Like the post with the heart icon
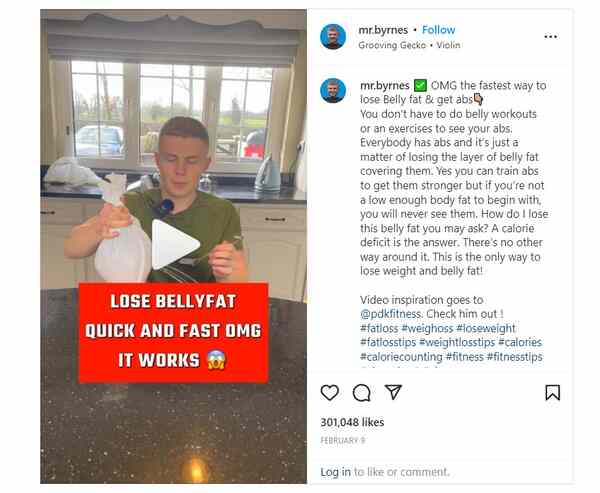Viewport: 600px width, 493px height. click(x=329, y=392)
